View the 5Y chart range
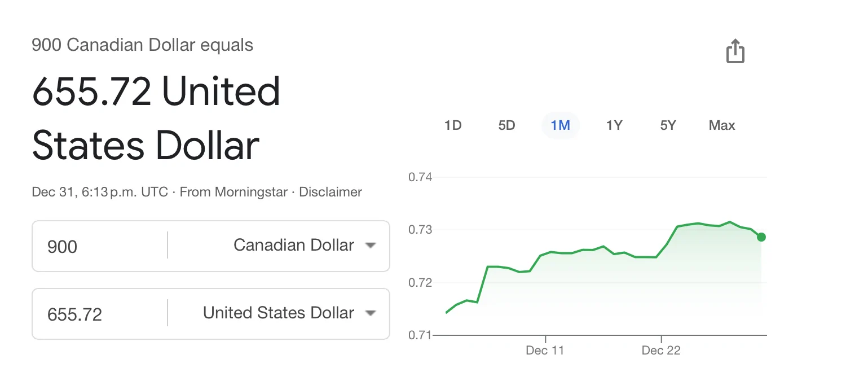868x372 pixels. 668,125
